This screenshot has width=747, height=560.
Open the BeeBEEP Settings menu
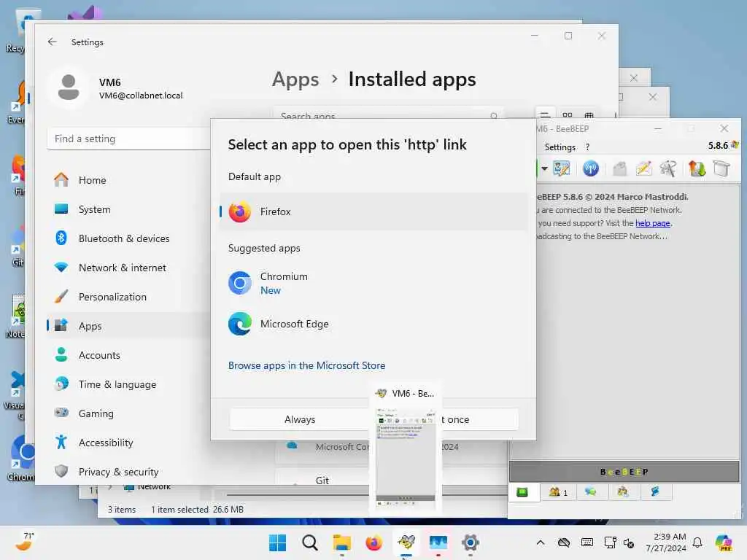pos(560,147)
